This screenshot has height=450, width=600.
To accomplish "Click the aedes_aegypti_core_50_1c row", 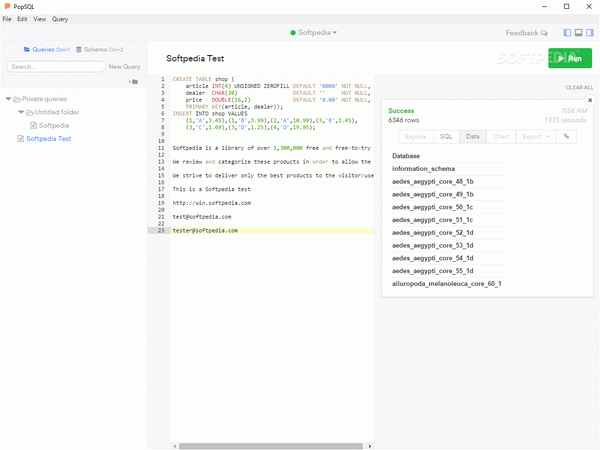I will [x=447, y=207].
